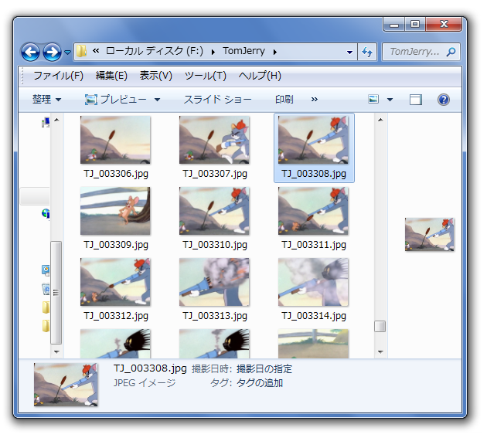Click 撮影日の指定 to set date taken
Image resolution: width=487 pixels, height=448 pixels.
(264, 369)
